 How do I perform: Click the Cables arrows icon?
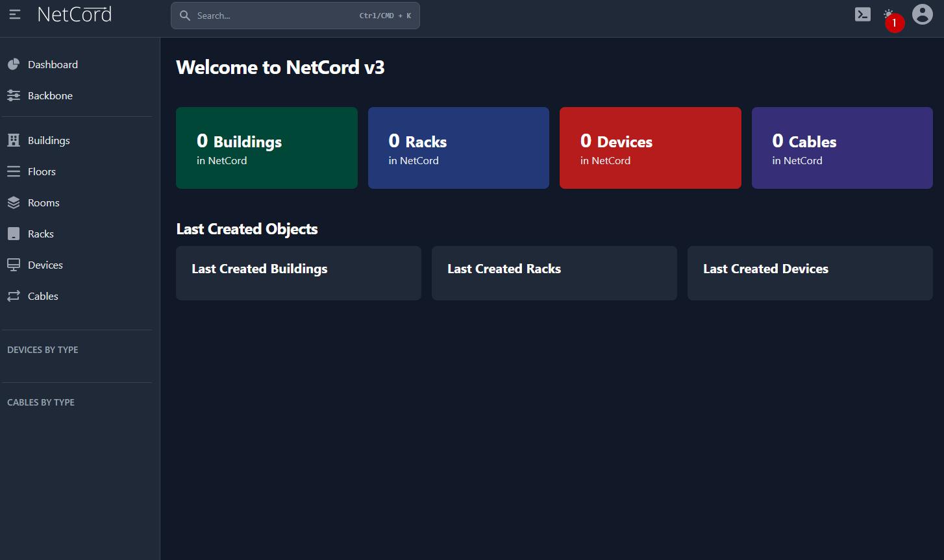pyautogui.click(x=14, y=296)
